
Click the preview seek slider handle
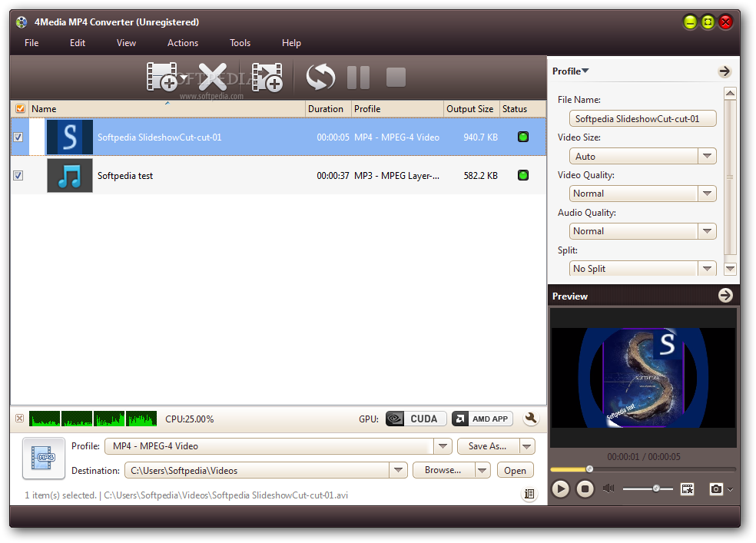pyautogui.click(x=589, y=469)
